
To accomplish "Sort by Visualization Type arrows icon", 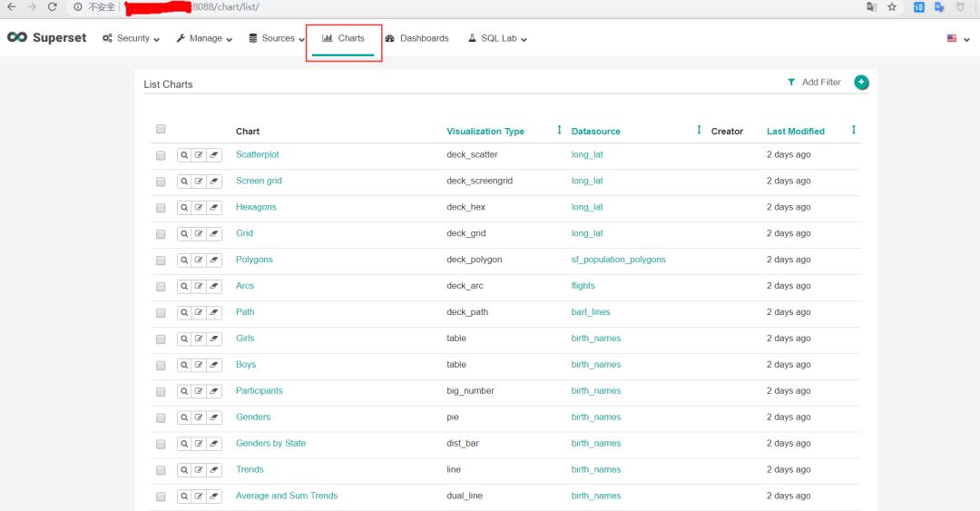I will (x=559, y=131).
